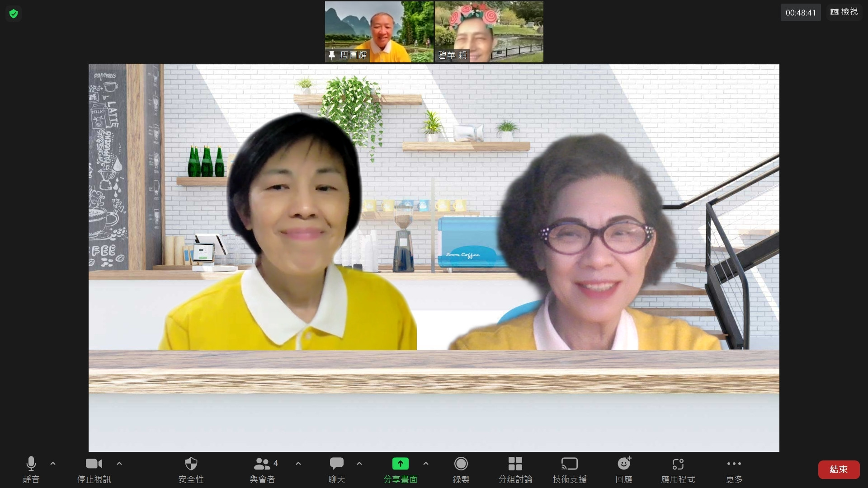Expand the chat options arrow

[x=359, y=464]
